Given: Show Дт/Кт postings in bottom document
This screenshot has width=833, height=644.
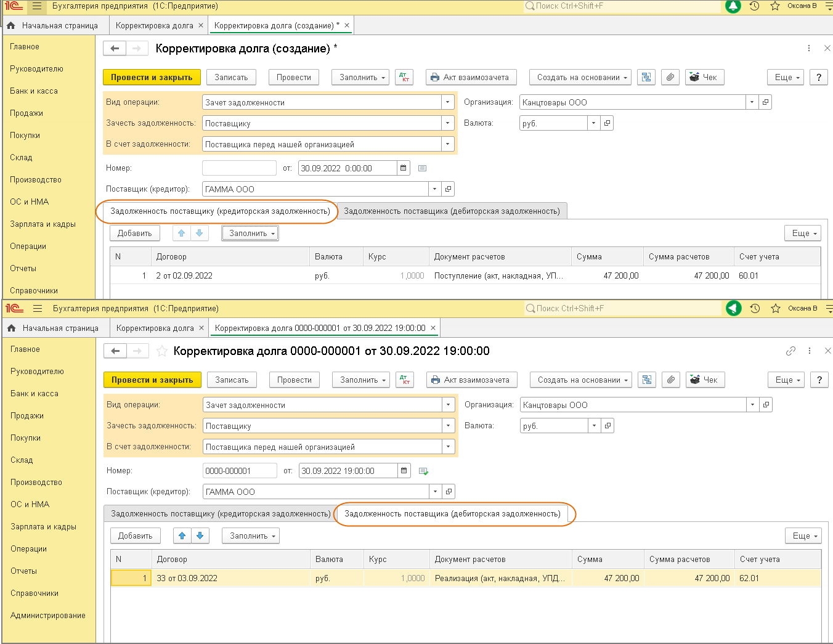Looking at the screenshot, I should click(405, 380).
